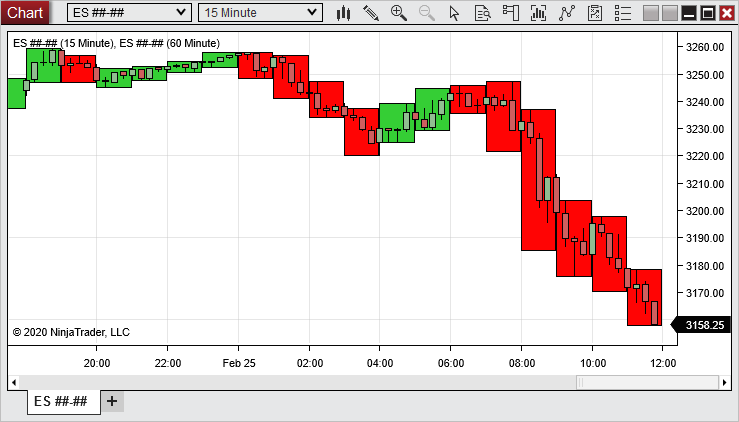Open the Data Series icon

coord(540,13)
